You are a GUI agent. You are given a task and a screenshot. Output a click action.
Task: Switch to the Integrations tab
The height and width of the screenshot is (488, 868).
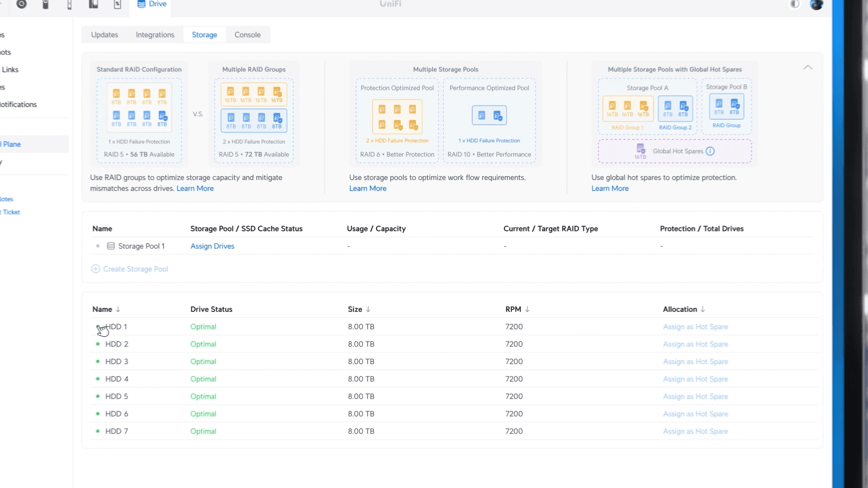[x=155, y=35]
